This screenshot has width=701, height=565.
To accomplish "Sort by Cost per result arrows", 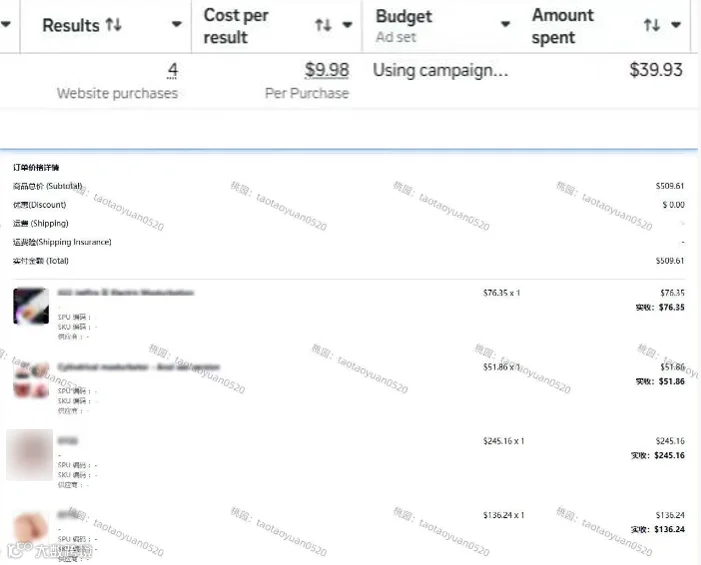I will [x=323, y=25].
